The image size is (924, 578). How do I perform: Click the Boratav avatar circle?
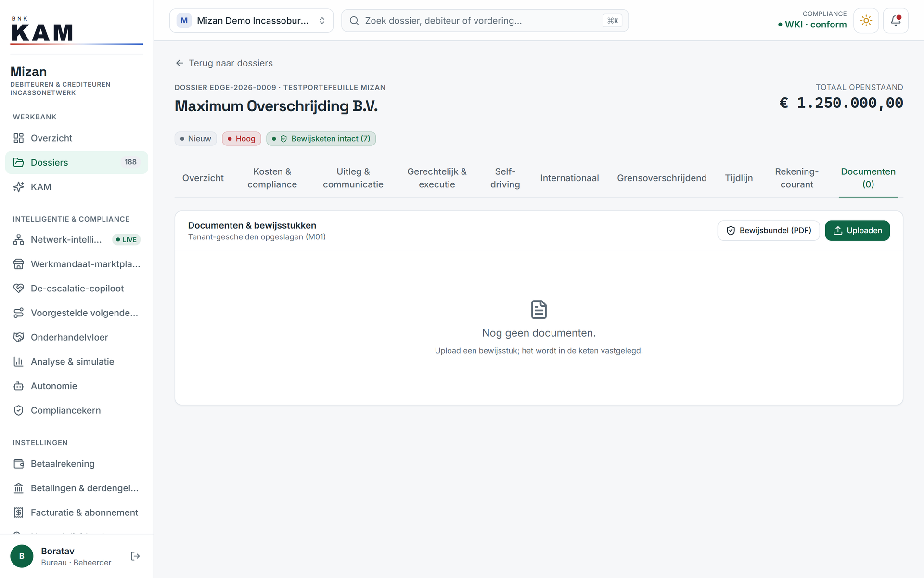[22, 556]
